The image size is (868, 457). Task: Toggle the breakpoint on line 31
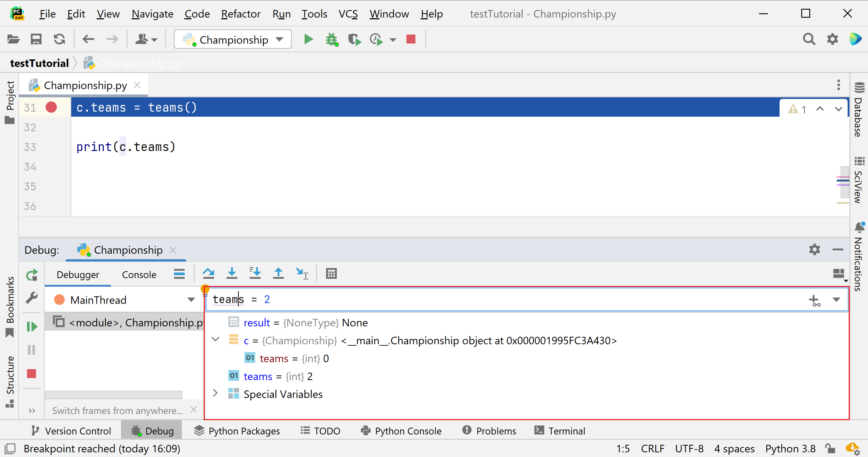pos(51,107)
